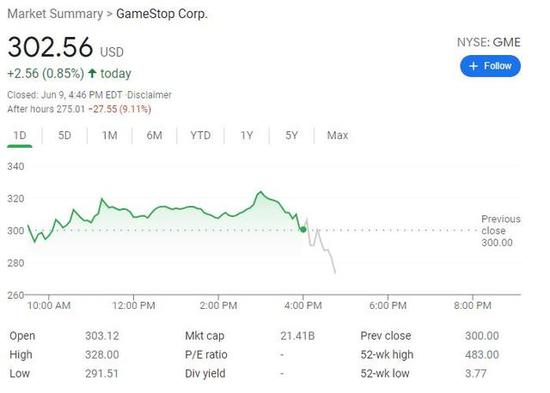Select the 6M time range tab
The height and width of the screenshot is (393, 550).
click(x=154, y=135)
